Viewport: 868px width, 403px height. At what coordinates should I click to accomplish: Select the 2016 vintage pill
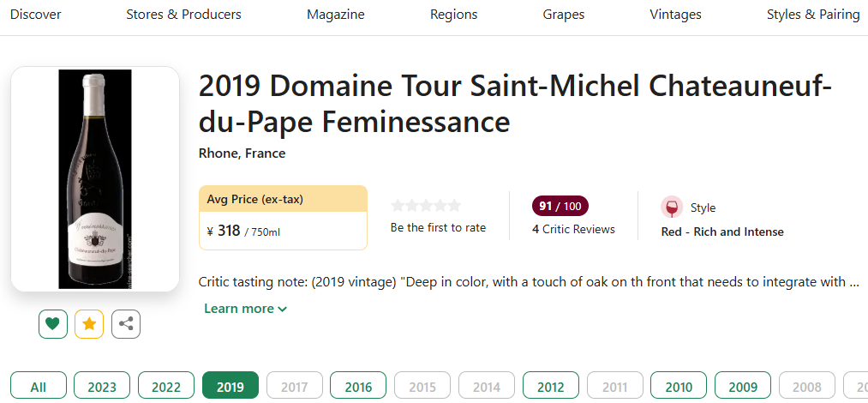point(358,387)
